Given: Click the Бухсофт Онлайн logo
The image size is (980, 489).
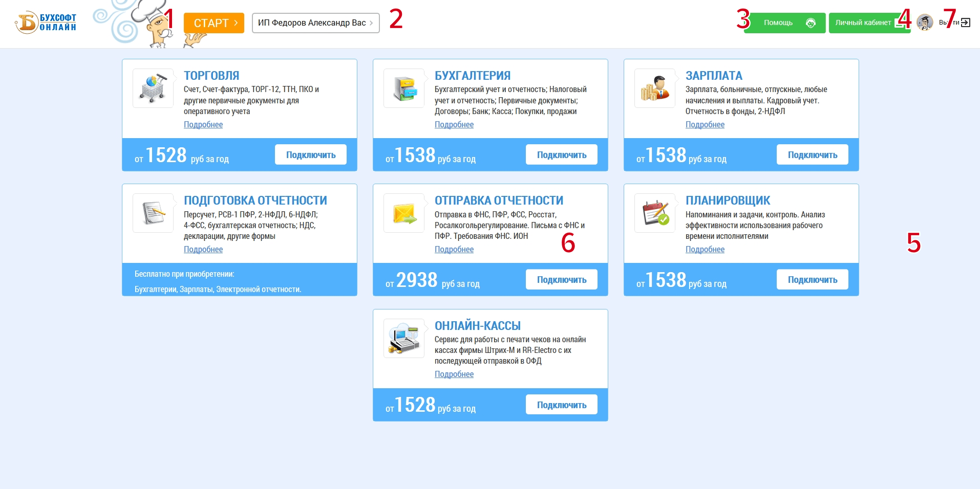Looking at the screenshot, I should coord(46,23).
